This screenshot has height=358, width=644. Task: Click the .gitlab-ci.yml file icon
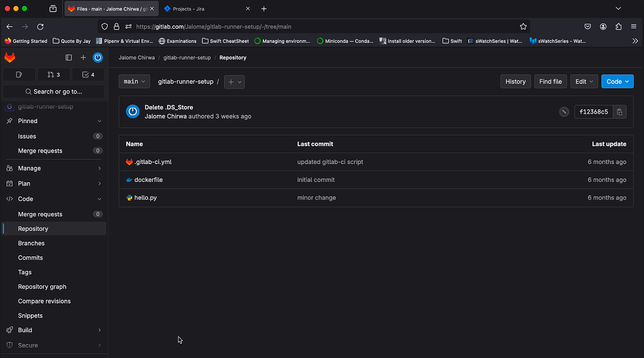pyautogui.click(x=129, y=162)
